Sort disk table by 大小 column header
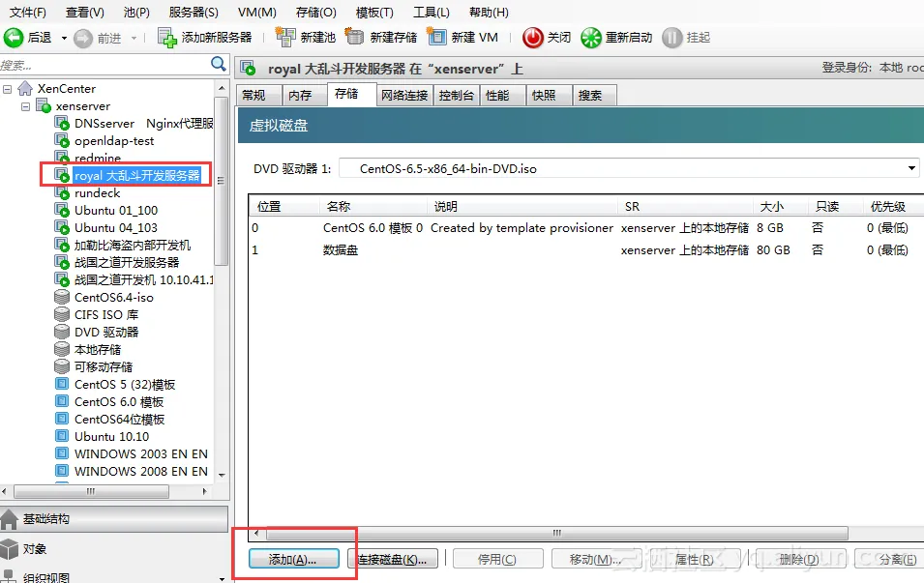Viewport: 924px width, 583px height. (780, 207)
